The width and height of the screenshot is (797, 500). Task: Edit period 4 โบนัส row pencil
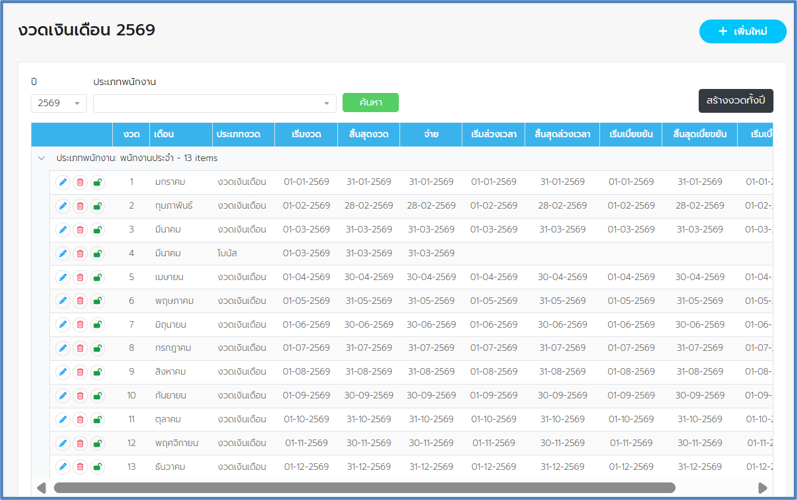point(63,253)
